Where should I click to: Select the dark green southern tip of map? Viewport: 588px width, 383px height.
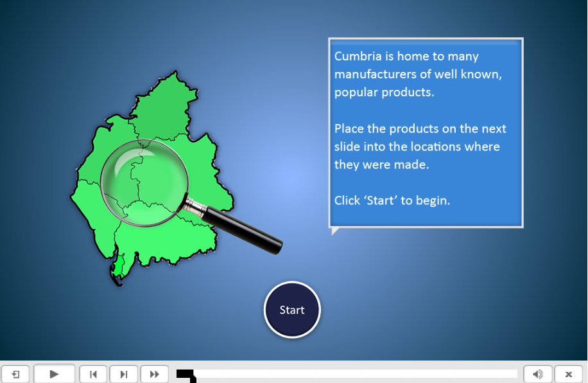point(117,269)
